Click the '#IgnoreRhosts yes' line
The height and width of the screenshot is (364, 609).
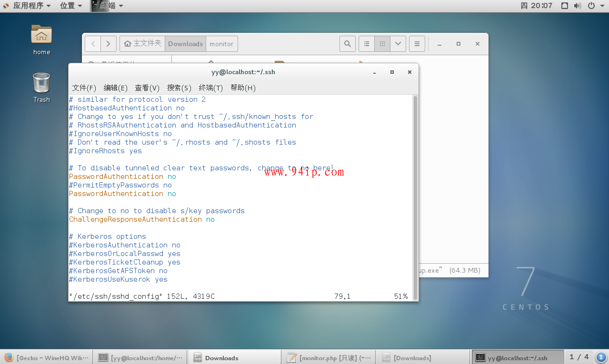[105, 151]
